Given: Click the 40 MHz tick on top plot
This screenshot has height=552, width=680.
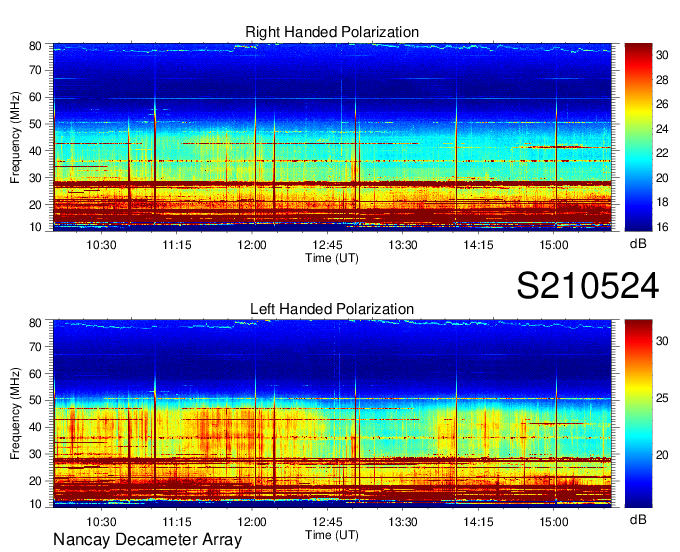Looking at the screenshot, I should coord(35,151).
